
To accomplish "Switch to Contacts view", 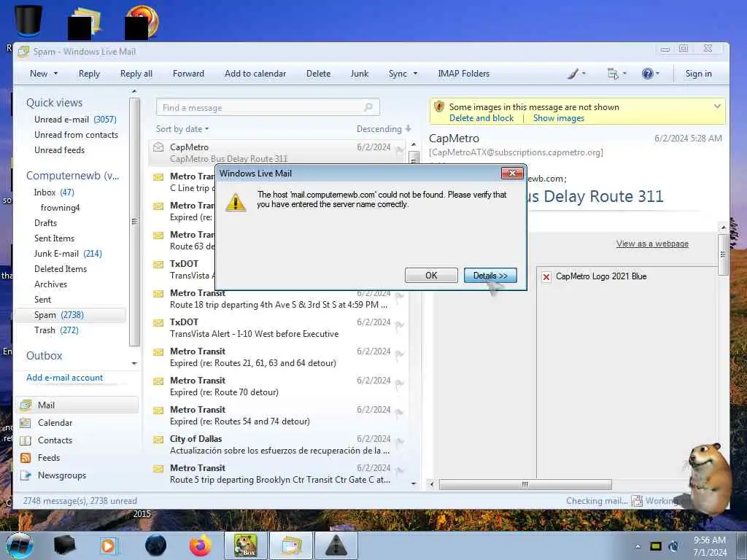I will (x=55, y=440).
